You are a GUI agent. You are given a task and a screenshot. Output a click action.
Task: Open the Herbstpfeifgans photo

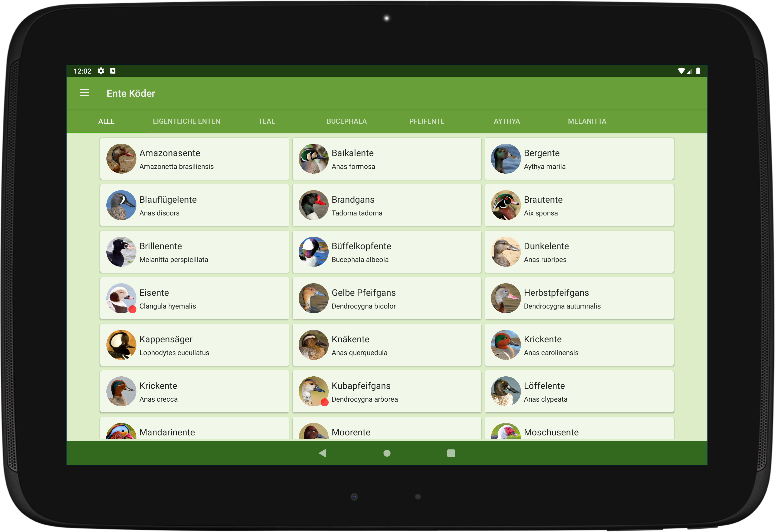(x=506, y=298)
